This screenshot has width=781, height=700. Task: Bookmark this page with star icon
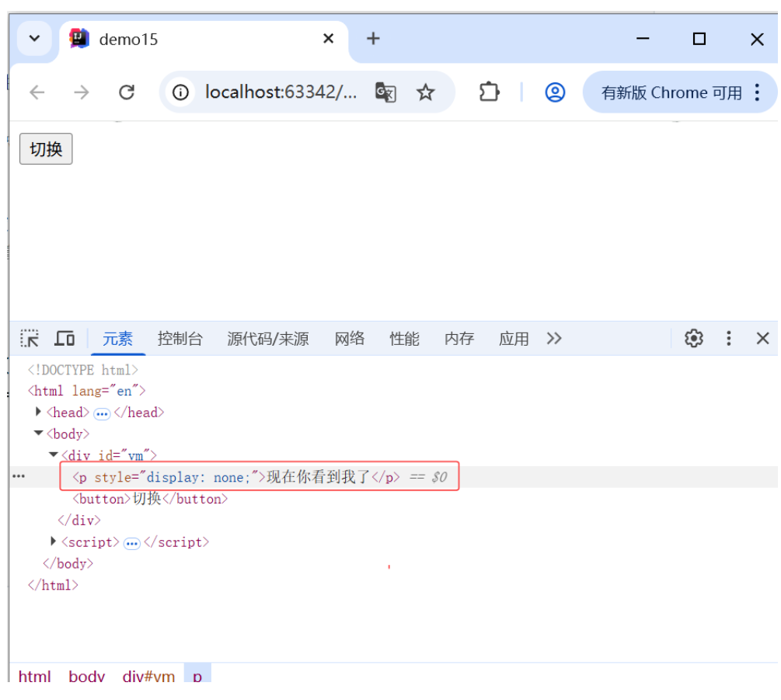(x=425, y=92)
